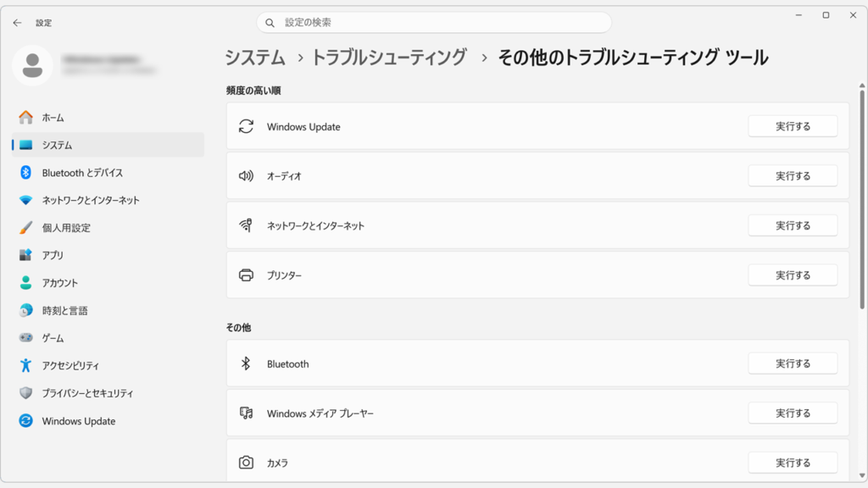868x488 pixels.
Task: Click 実行する next to オーディオ
Action: pyautogui.click(x=793, y=175)
